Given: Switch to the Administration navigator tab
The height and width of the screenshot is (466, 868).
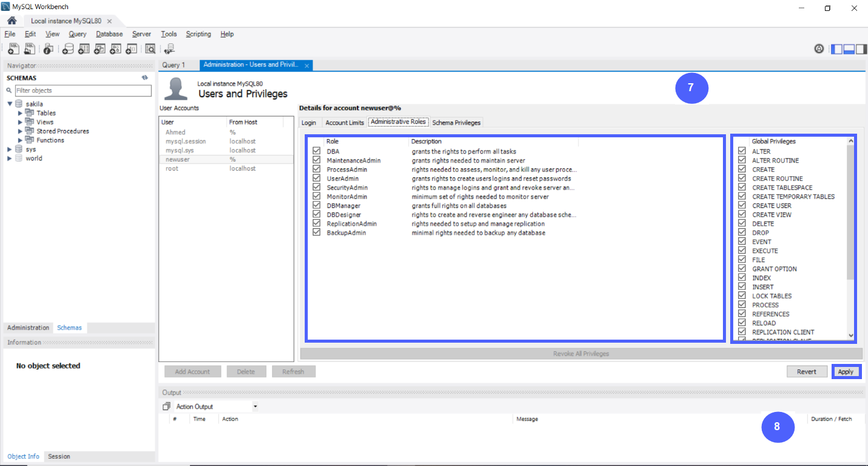Looking at the screenshot, I should pos(28,327).
